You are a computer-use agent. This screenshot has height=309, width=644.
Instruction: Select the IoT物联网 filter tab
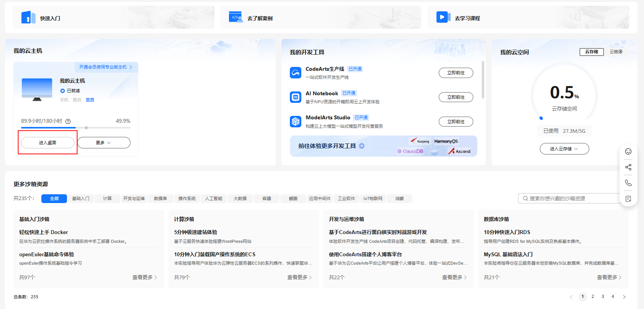pyautogui.click(x=373, y=198)
